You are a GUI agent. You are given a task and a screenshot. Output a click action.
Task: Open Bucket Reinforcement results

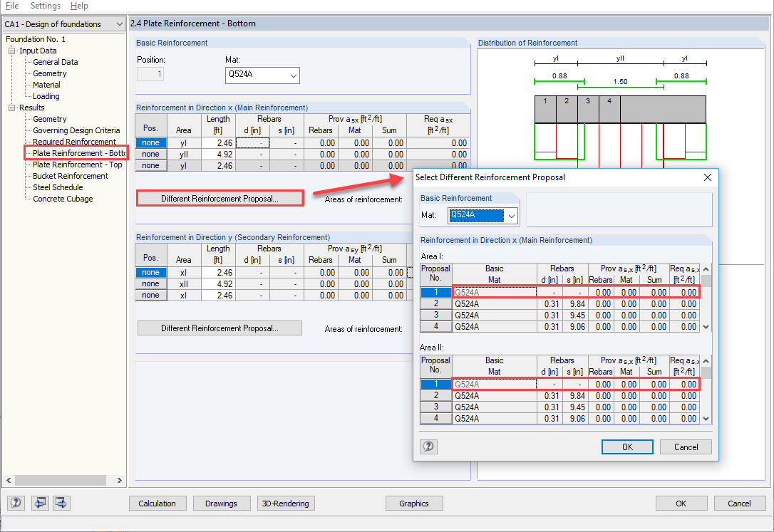70,175
